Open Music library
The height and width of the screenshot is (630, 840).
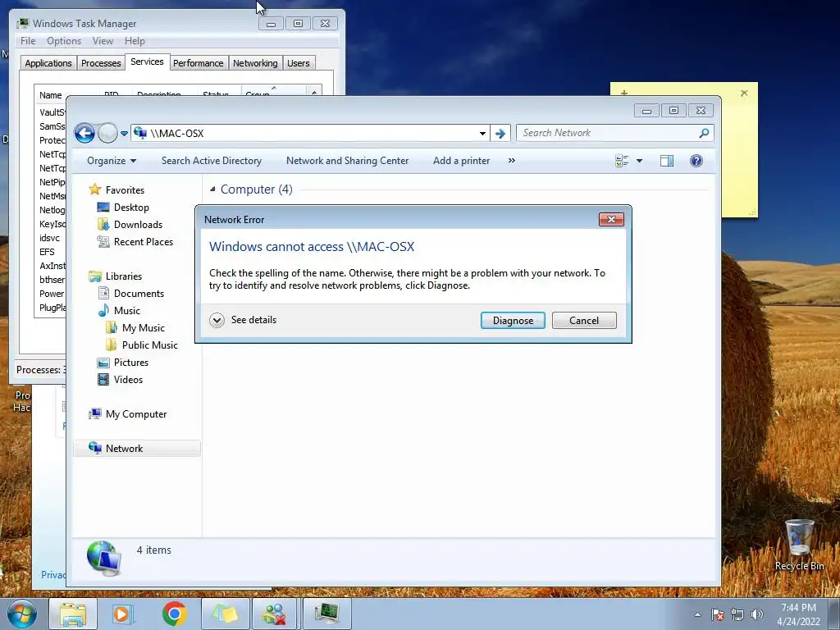coord(126,311)
